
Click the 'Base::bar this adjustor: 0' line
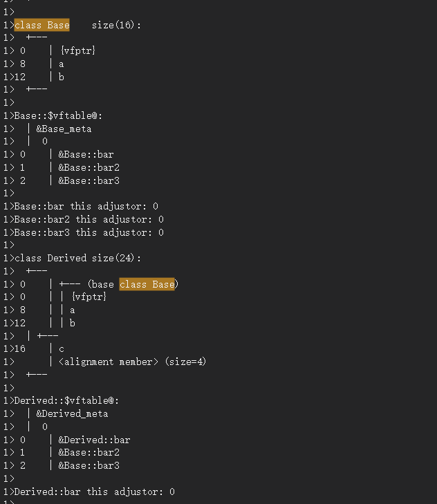pyautogui.click(x=86, y=206)
